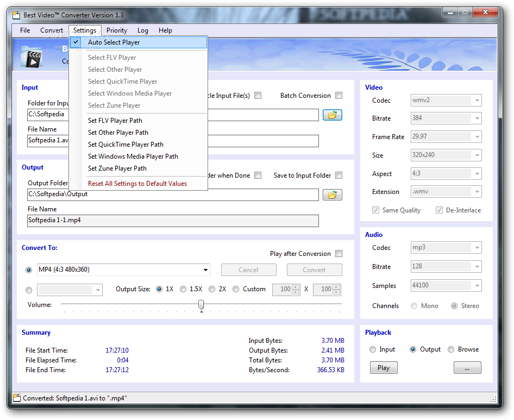The image size is (514, 420).
Task: Toggle De-Interlace checkbox
Action: pos(439,210)
